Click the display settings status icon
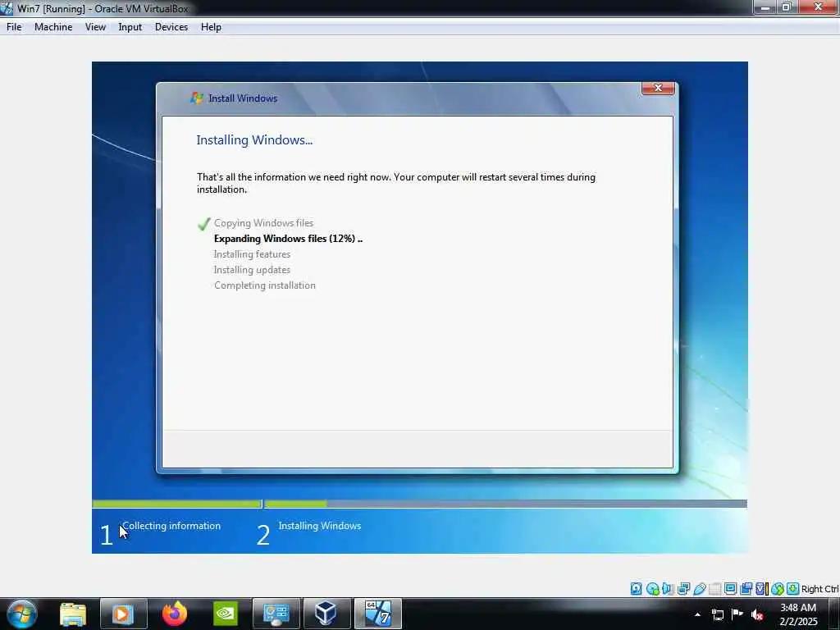This screenshot has width=840, height=630. tap(730, 589)
